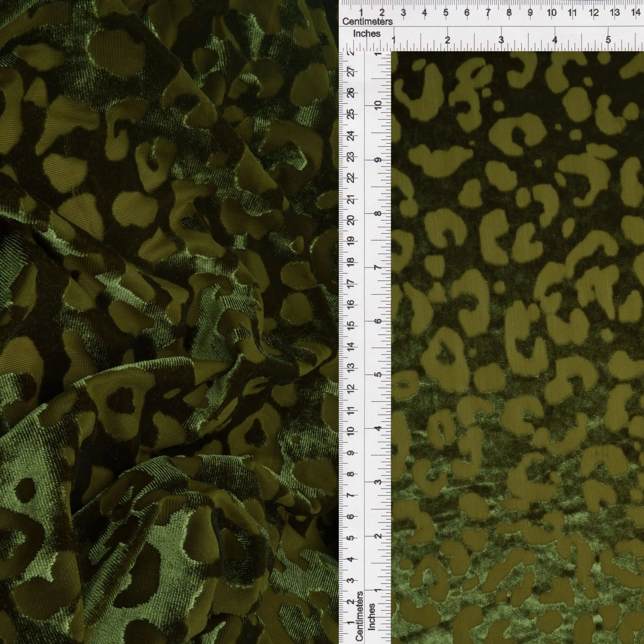This screenshot has width=644, height=644.
Task: Click the 'Centimeters' label on top ruler
Action: pyautogui.click(x=367, y=21)
